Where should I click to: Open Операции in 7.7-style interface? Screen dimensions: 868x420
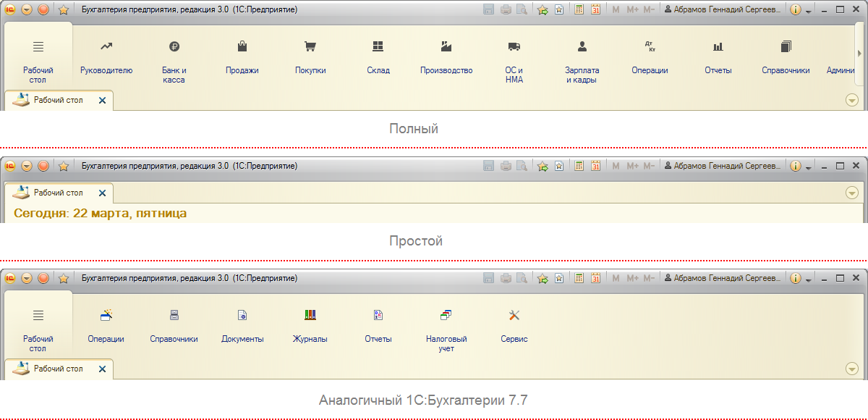pos(106,326)
